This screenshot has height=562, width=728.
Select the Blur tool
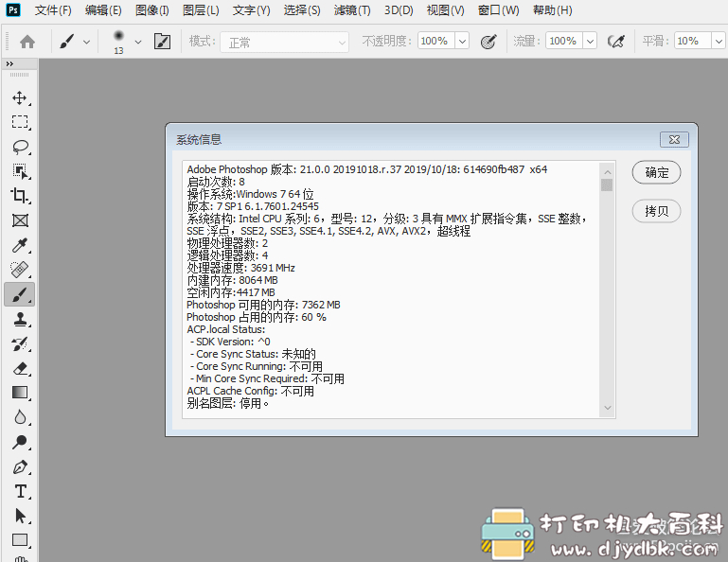[x=20, y=417]
